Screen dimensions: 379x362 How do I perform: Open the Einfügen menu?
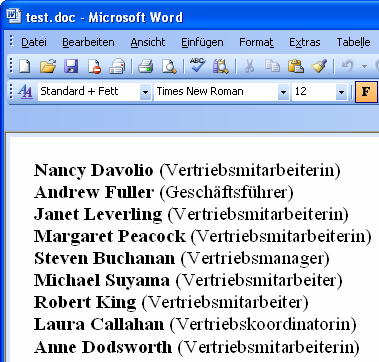coord(202,43)
